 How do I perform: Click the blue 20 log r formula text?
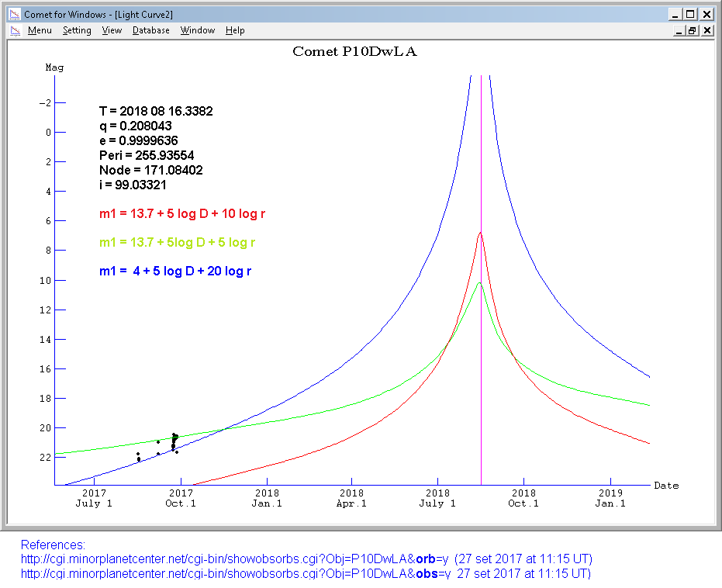click(x=174, y=272)
